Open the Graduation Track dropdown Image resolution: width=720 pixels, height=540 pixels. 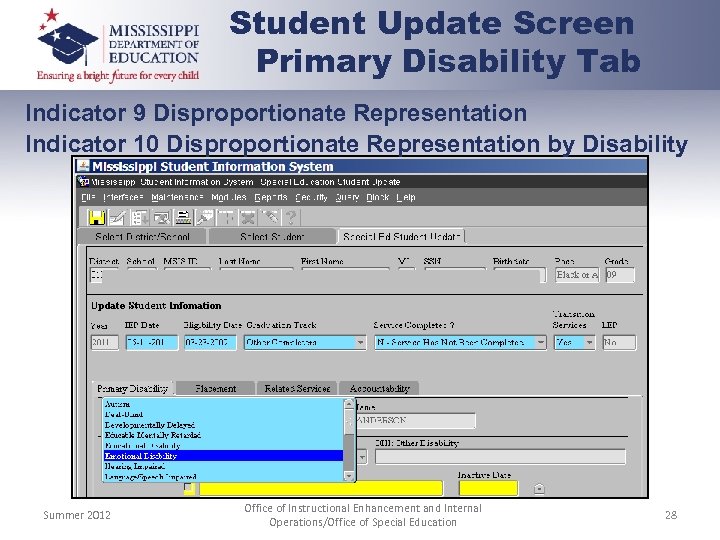(361, 343)
